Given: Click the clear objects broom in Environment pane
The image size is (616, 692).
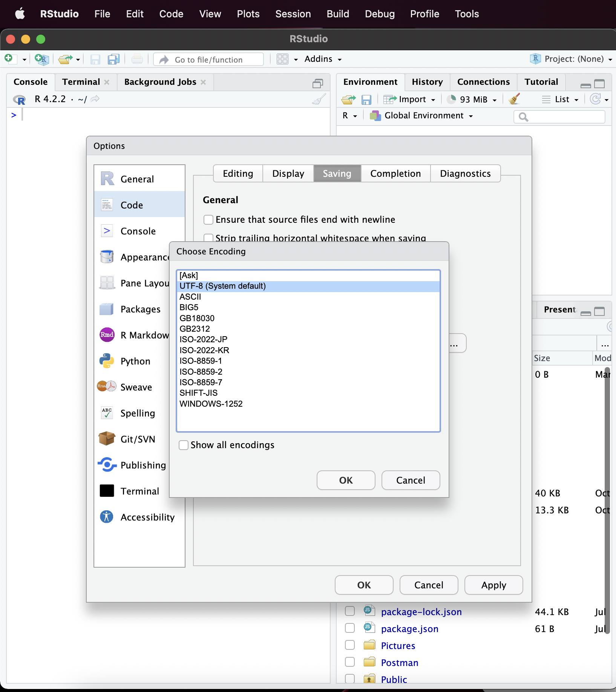Looking at the screenshot, I should [x=514, y=99].
